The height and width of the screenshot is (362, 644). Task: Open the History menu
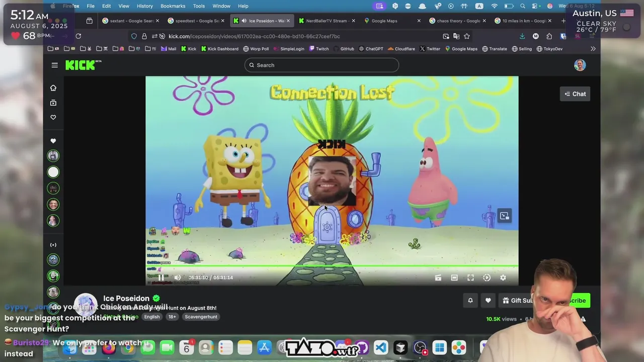[144, 6]
